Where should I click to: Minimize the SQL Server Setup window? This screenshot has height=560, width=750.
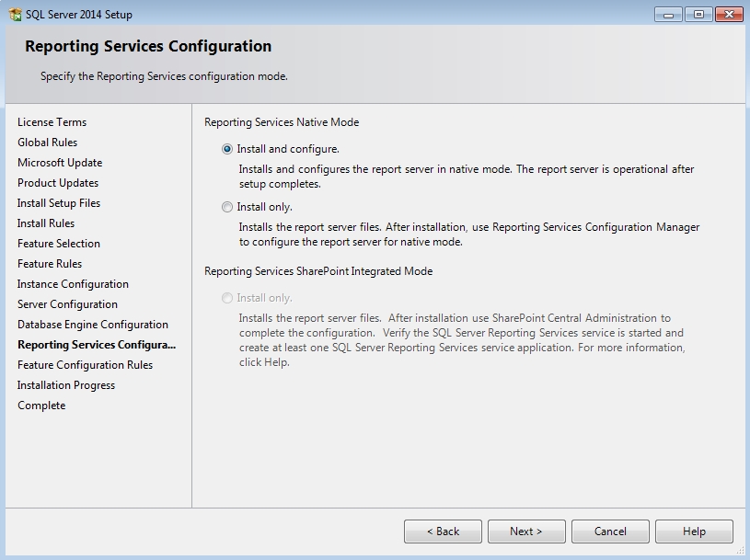[x=668, y=15]
